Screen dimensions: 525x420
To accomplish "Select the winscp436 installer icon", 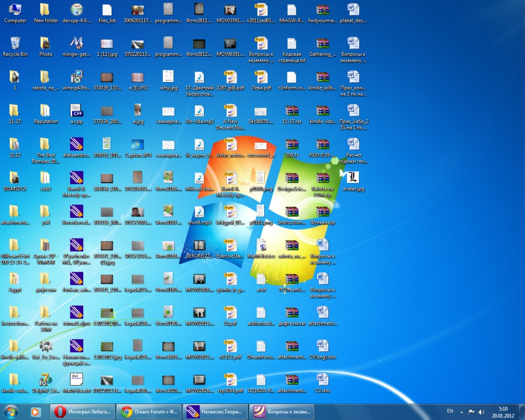I will click(77, 81).
